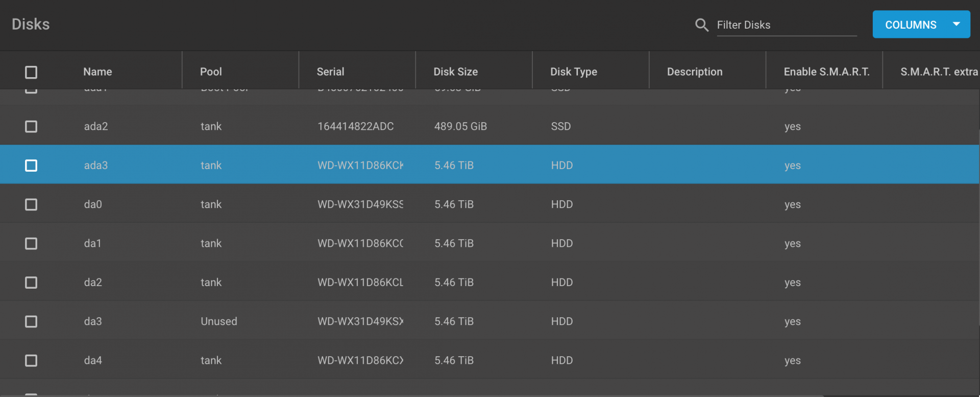The height and width of the screenshot is (397, 980).
Task: Click HDD type in the da4 row
Action: pyautogui.click(x=562, y=361)
